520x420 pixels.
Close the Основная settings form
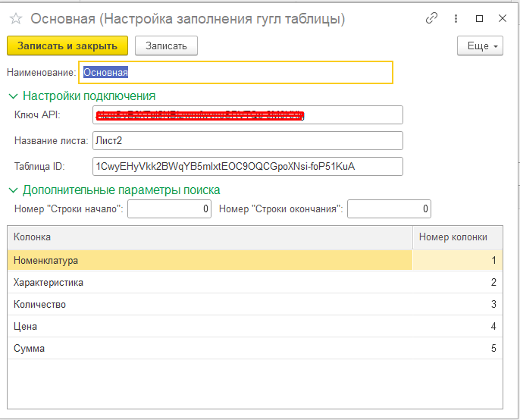click(x=503, y=19)
